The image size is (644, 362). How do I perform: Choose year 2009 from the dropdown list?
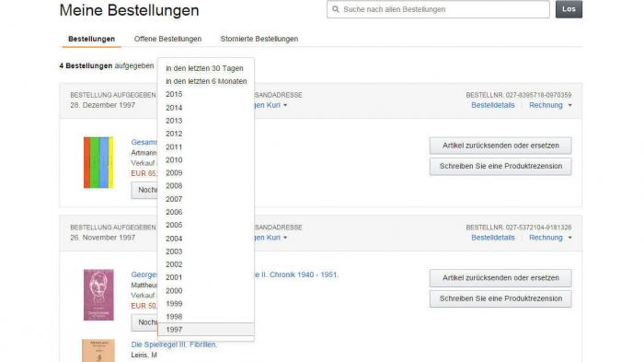[206, 173]
